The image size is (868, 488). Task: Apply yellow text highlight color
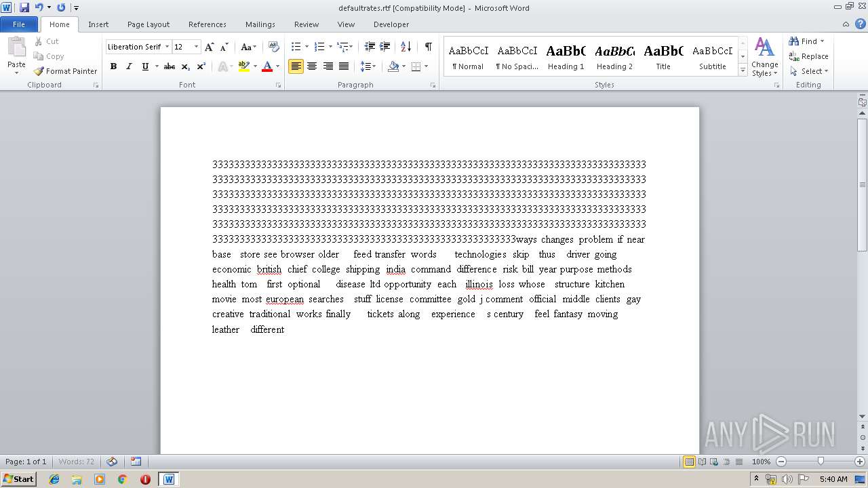(x=244, y=66)
